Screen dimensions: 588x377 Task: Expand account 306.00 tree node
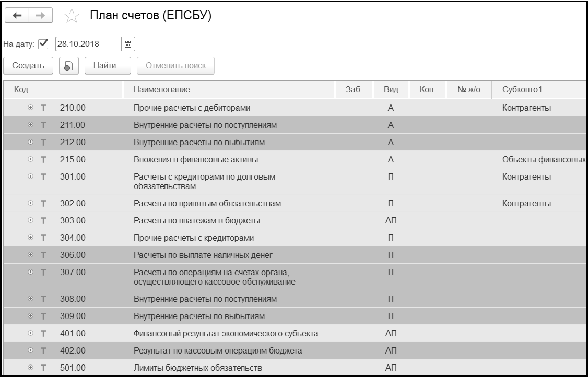[30, 255]
